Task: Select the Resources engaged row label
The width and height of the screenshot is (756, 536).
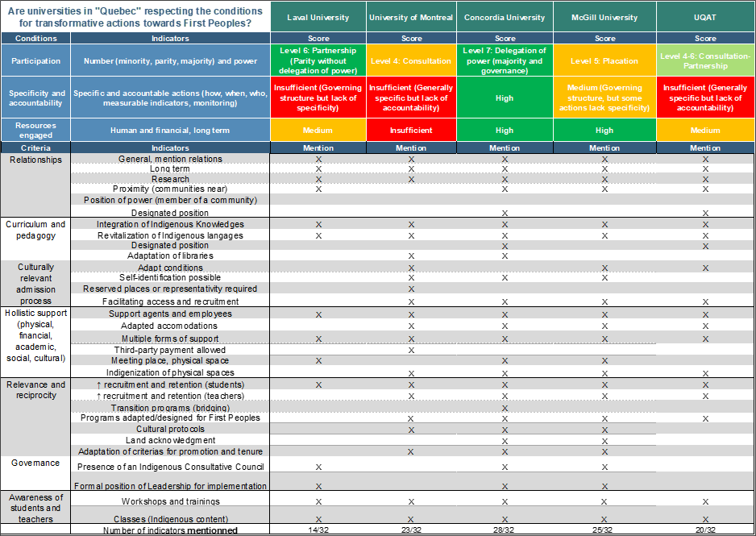Action: coord(35,130)
